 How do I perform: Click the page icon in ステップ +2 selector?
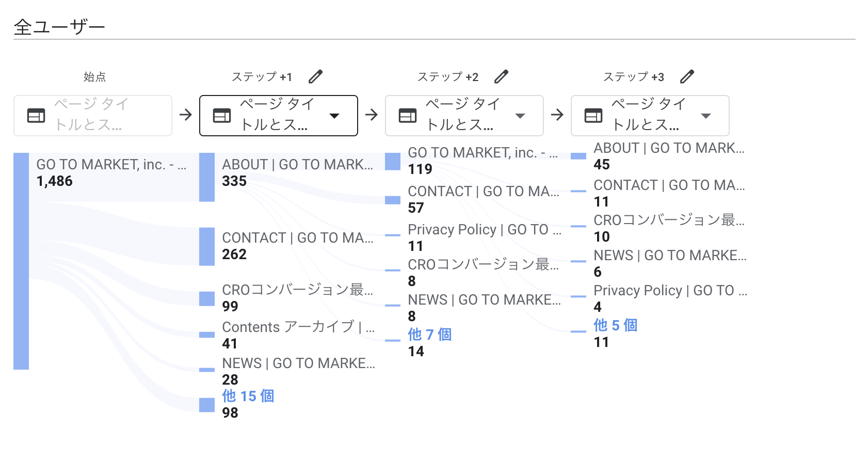tap(408, 116)
